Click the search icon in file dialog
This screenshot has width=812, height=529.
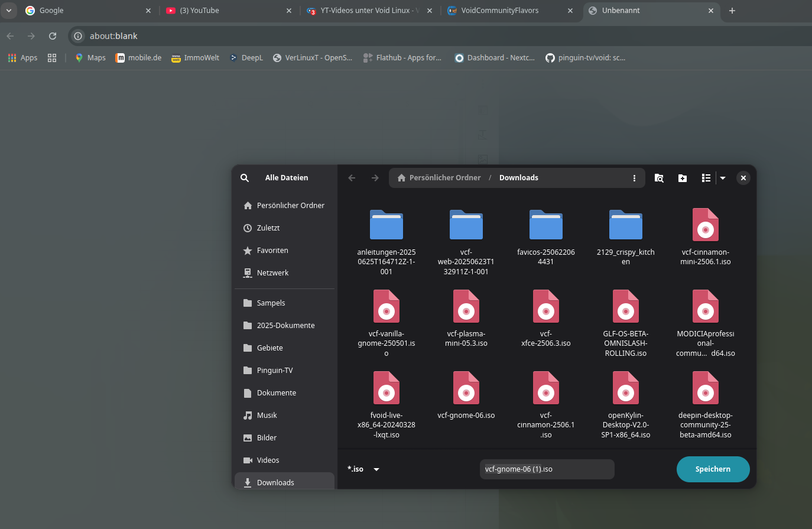(245, 178)
